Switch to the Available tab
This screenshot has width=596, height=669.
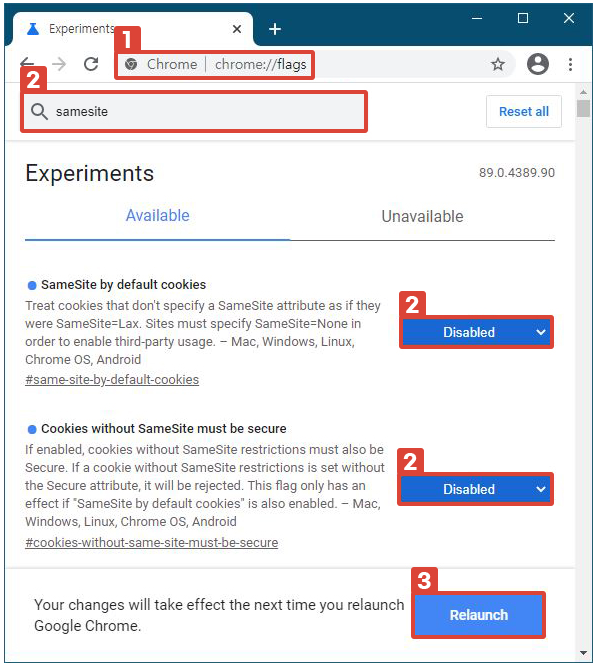coord(157,215)
